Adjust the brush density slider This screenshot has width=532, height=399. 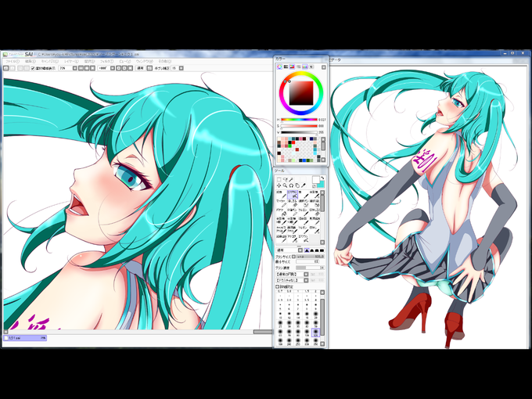coord(310,268)
